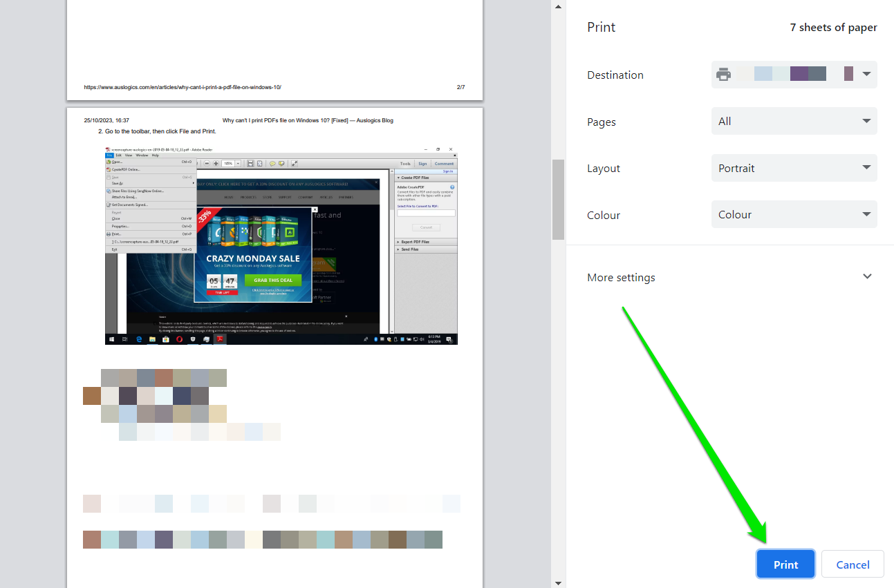Click the print preview scrollbar thumb
The image size is (894, 588).
[558, 200]
